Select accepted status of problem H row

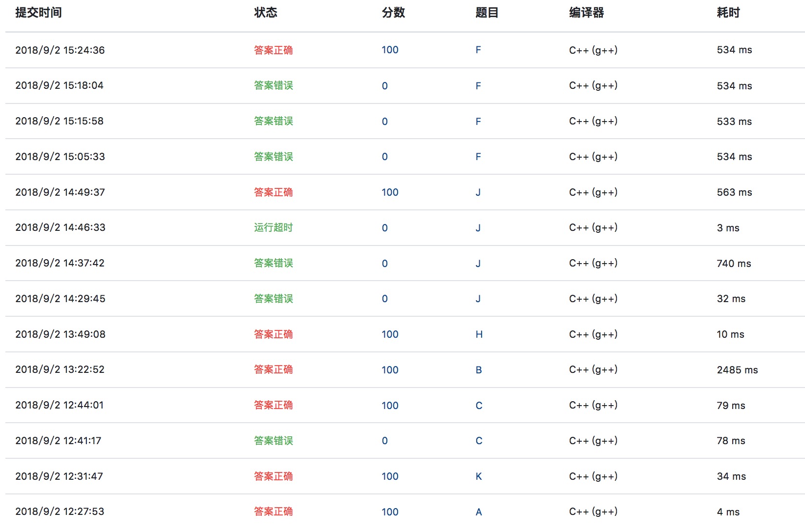coord(273,334)
